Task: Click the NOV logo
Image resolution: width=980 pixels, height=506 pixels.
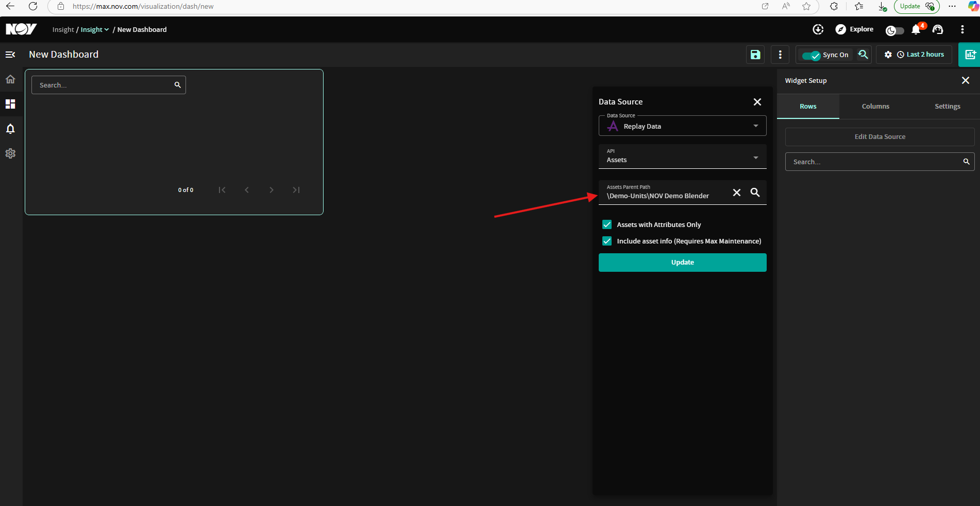Action: (x=21, y=29)
